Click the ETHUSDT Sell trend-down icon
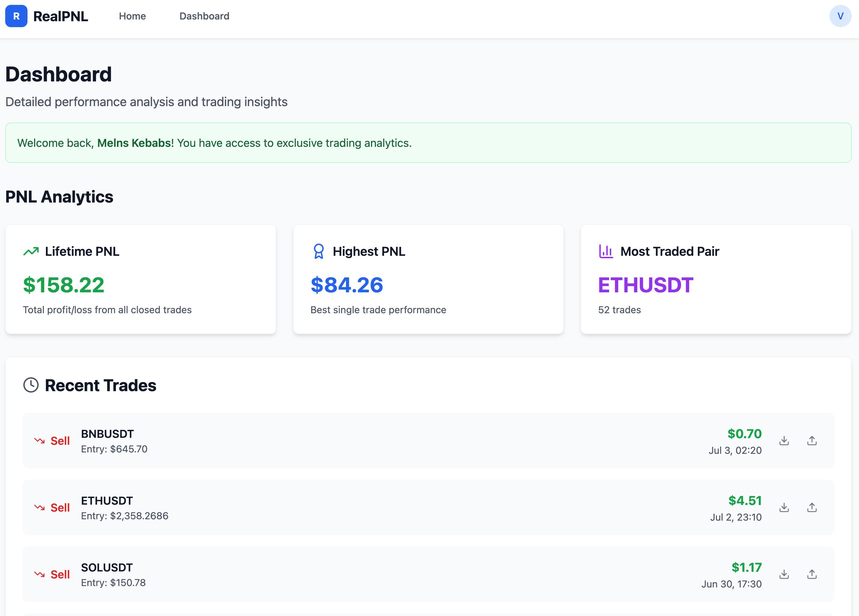859x616 pixels. 39,507
